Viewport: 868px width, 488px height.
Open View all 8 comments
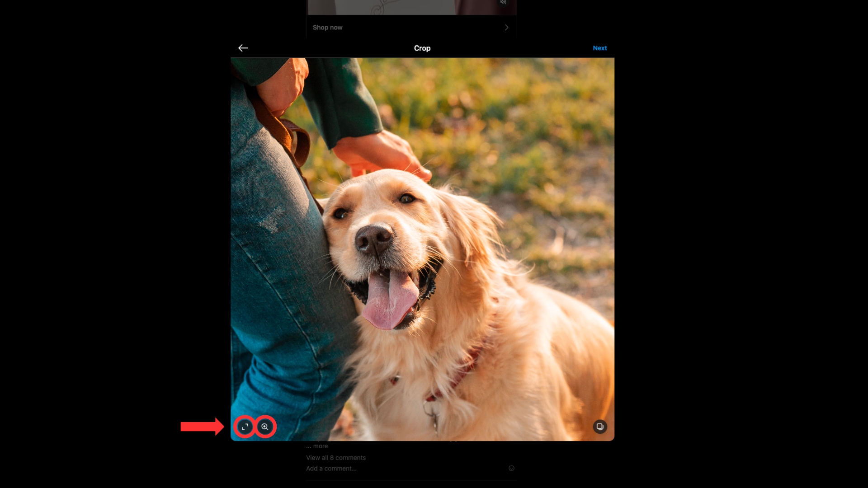click(x=335, y=458)
